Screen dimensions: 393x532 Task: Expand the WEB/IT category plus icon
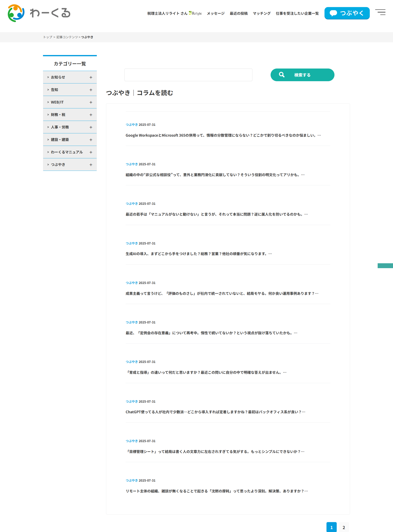[91, 102]
